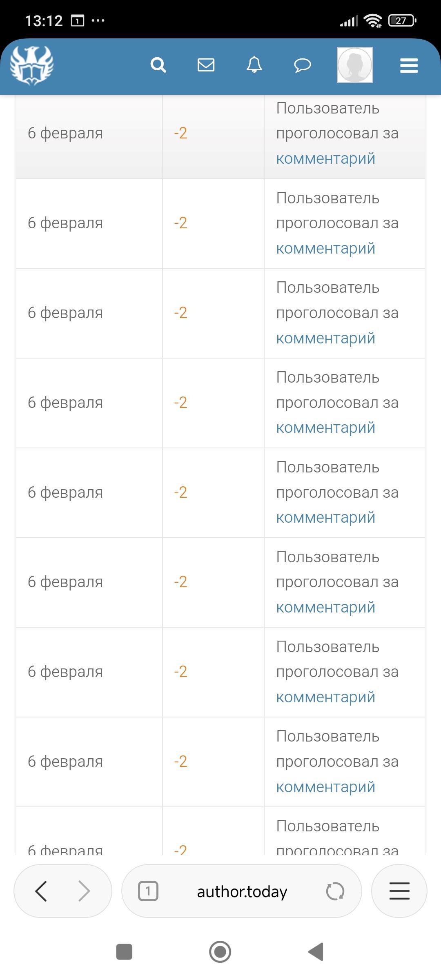
Task: Open the bell notifications icon
Action: [x=254, y=65]
